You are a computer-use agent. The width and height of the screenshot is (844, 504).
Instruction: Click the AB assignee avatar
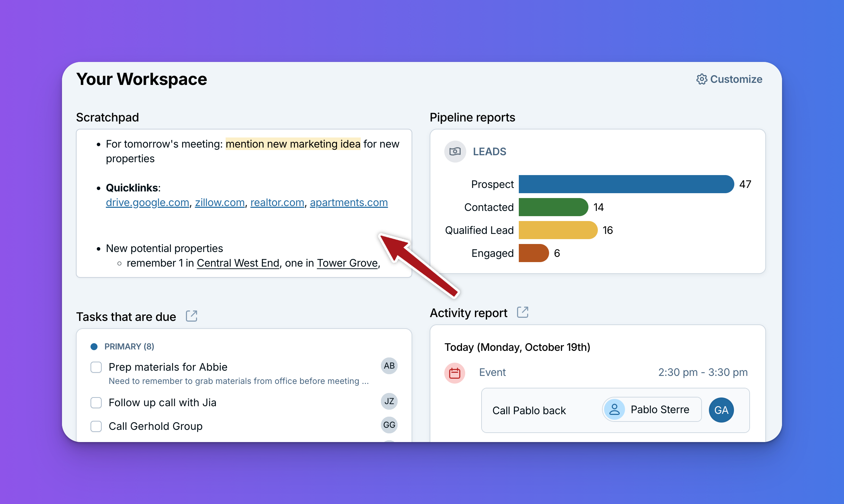pyautogui.click(x=389, y=366)
